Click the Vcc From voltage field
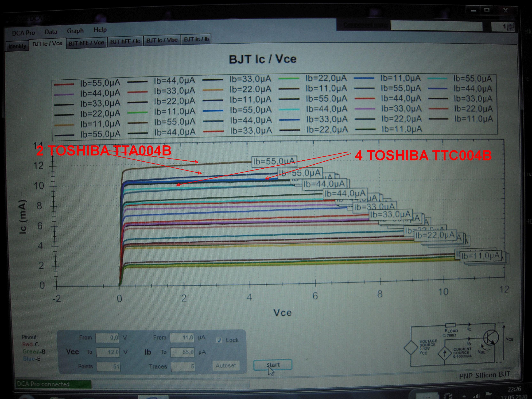The height and width of the screenshot is (399, 532). (x=108, y=338)
